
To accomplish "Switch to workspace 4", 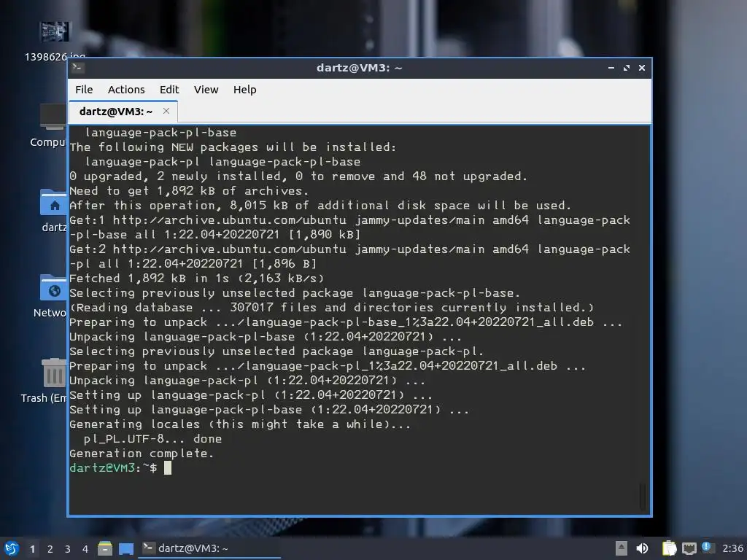I will 85,549.
